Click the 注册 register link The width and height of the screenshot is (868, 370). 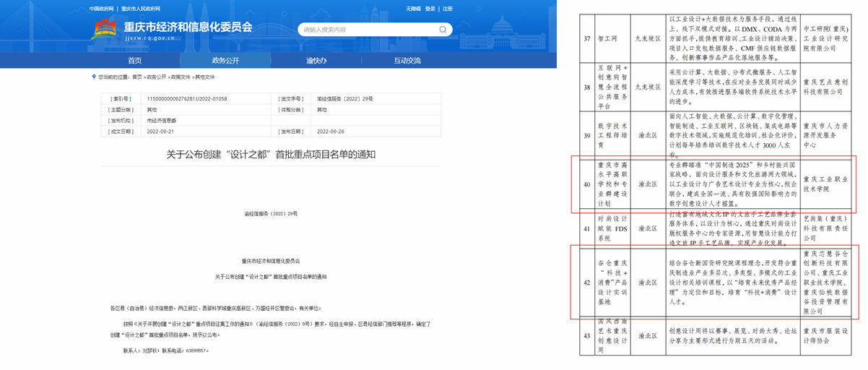[x=448, y=9]
